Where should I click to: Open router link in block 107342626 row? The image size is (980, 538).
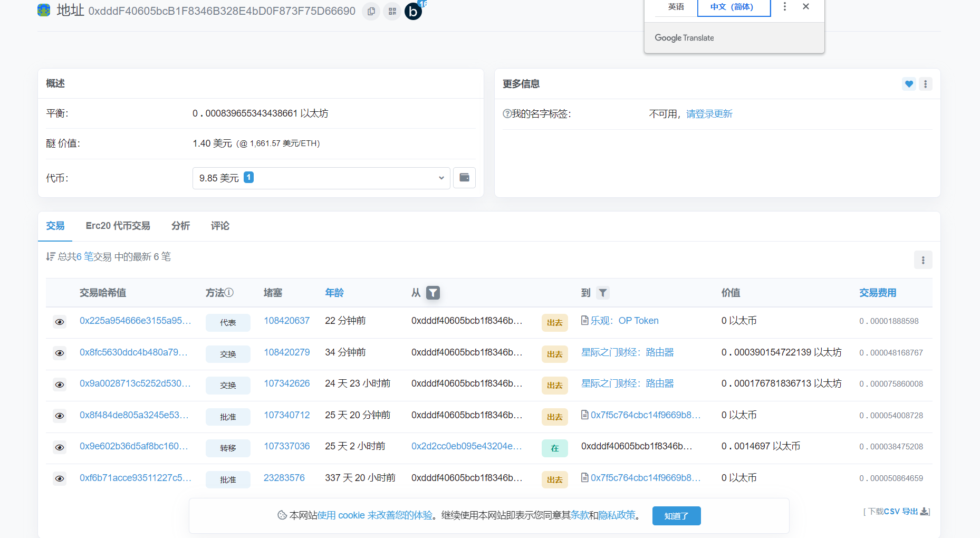pyautogui.click(x=628, y=383)
